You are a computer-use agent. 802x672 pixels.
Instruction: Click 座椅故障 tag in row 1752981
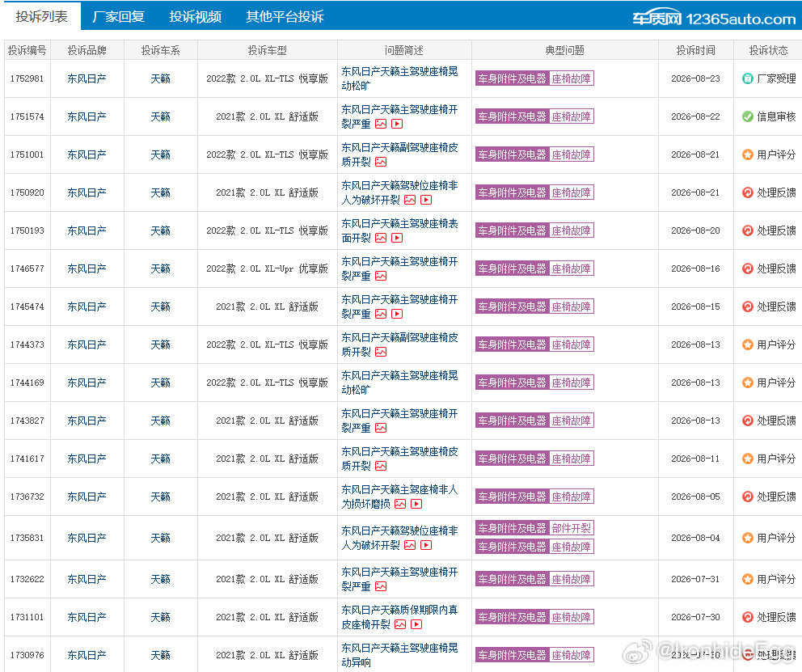[572, 78]
